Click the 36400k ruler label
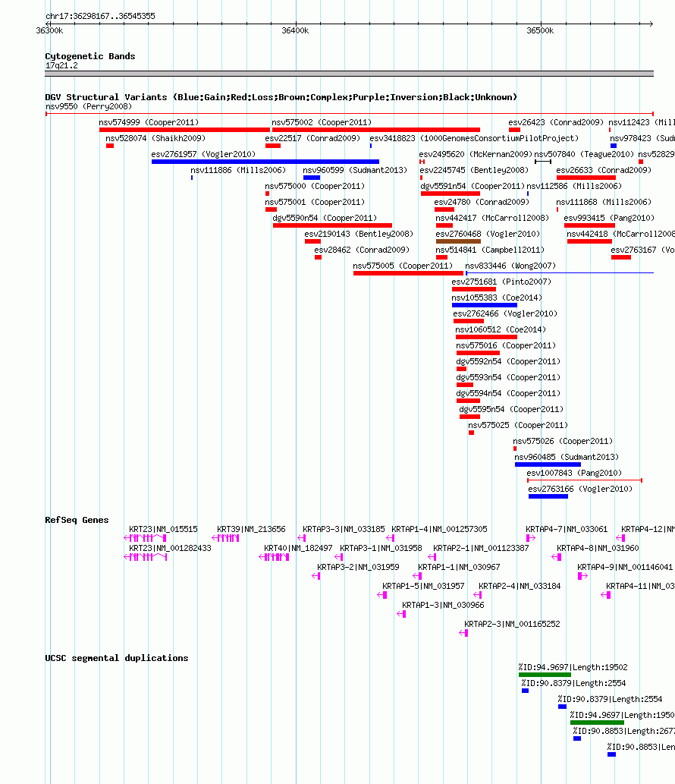Image resolution: width=675 pixels, height=784 pixels. point(295,31)
